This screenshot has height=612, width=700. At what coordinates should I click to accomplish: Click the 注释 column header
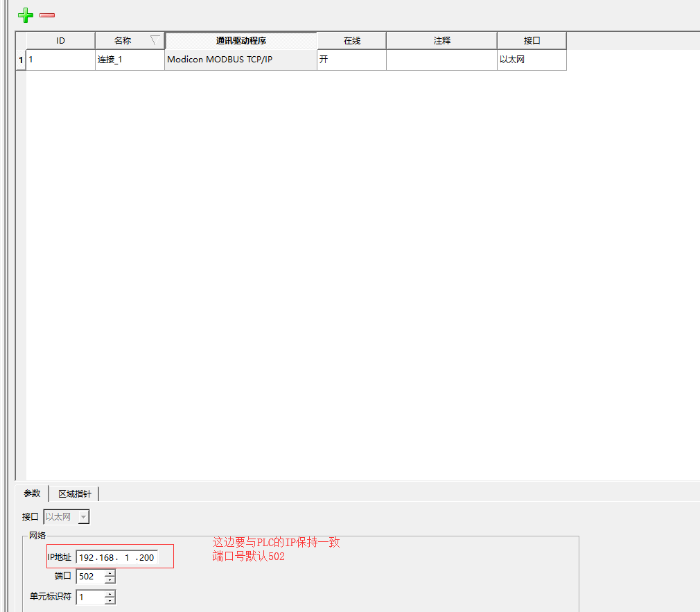pos(442,41)
